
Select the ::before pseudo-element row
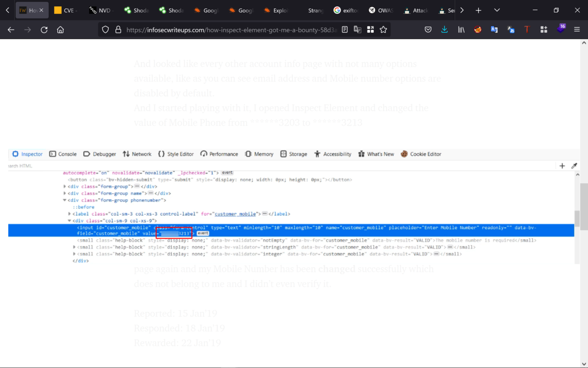click(x=84, y=207)
